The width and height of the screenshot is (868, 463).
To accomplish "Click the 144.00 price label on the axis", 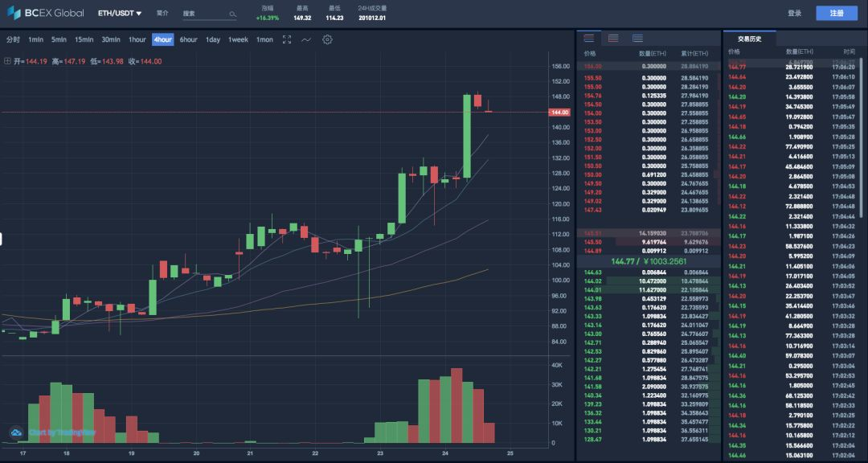I will pos(559,113).
